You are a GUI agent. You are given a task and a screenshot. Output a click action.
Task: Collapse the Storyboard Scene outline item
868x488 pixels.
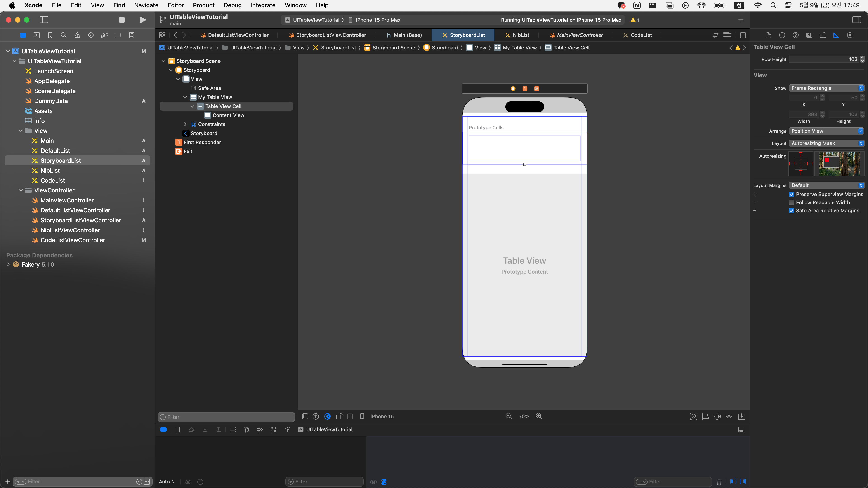pos(163,61)
